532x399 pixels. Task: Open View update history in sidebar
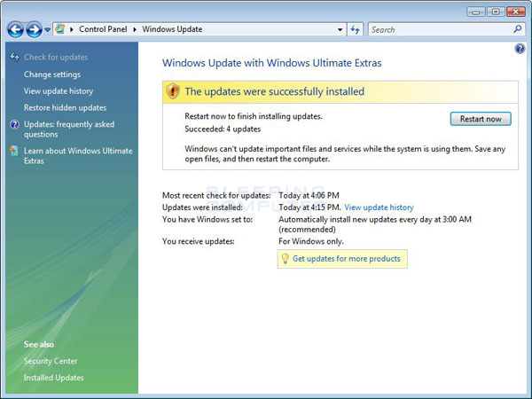click(x=59, y=91)
